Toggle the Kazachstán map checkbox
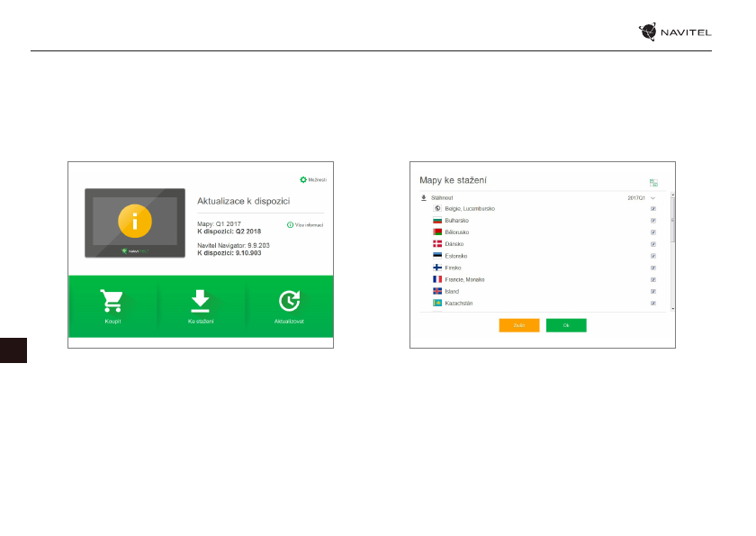The width and height of the screenshot is (756, 536). click(652, 304)
